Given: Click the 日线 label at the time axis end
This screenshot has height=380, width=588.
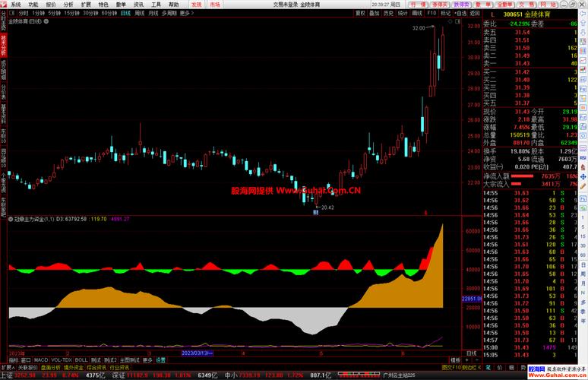Looking at the screenshot, I should click(x=471, y=353).
